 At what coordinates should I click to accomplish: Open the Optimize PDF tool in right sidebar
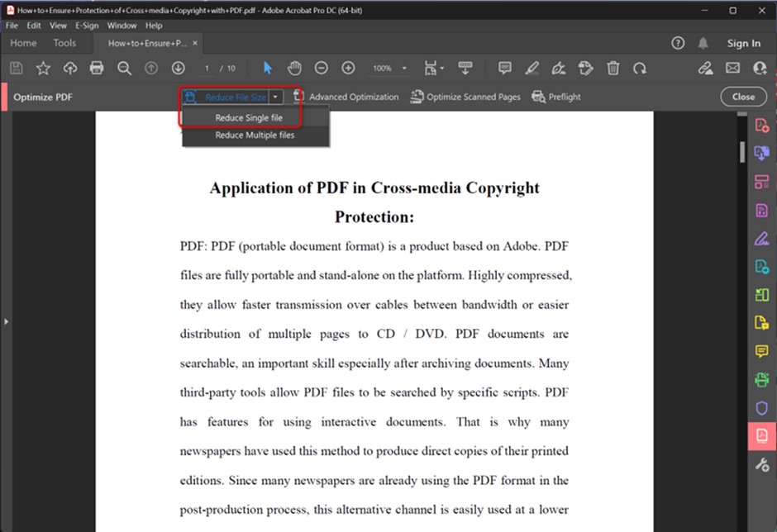coord(761,435)
